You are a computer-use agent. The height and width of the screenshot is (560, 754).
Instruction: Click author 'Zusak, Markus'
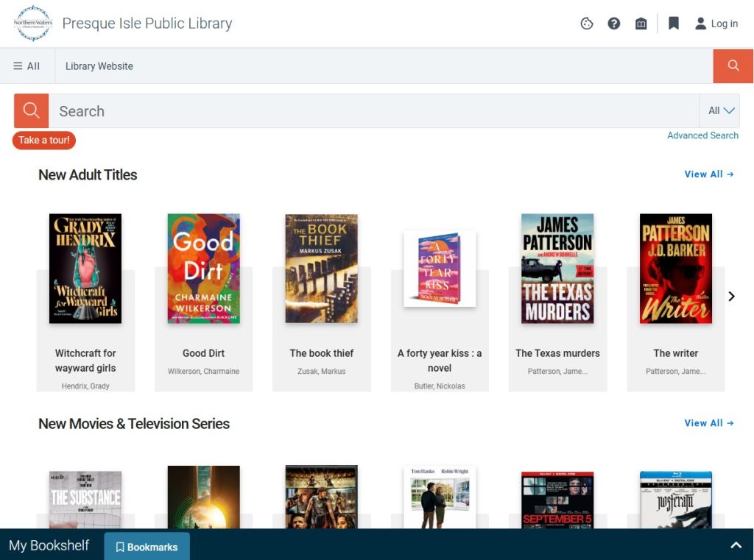pos(322,371)
